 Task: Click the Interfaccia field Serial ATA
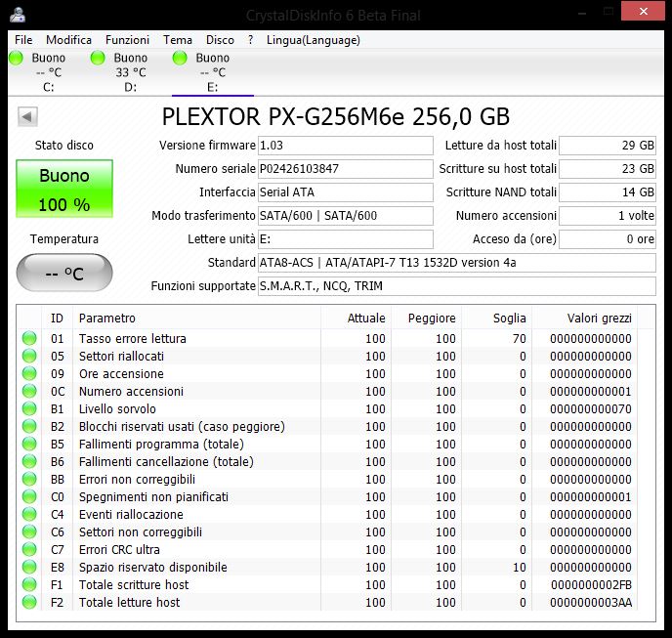coord(346,192)
